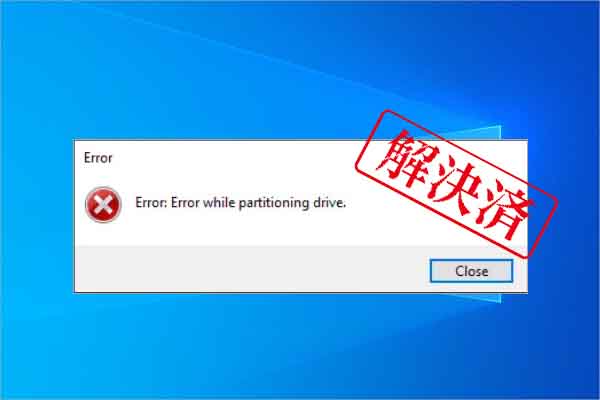Click the red 解決済 stamp overlay
Image resolution: width=600 pixels, height=400 pixels.
click(456, 184)
